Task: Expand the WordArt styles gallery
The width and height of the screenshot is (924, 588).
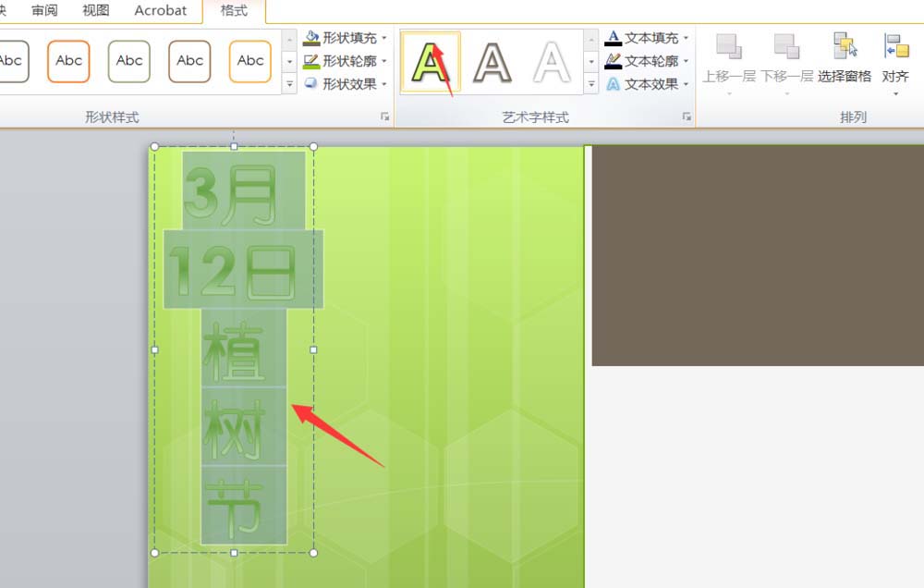Action: 591,84
